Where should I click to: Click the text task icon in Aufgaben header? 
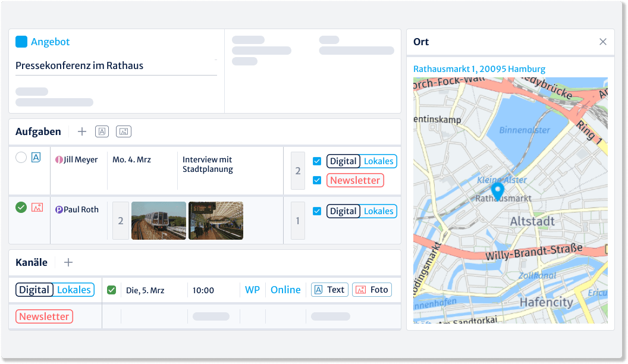(102, 131)
